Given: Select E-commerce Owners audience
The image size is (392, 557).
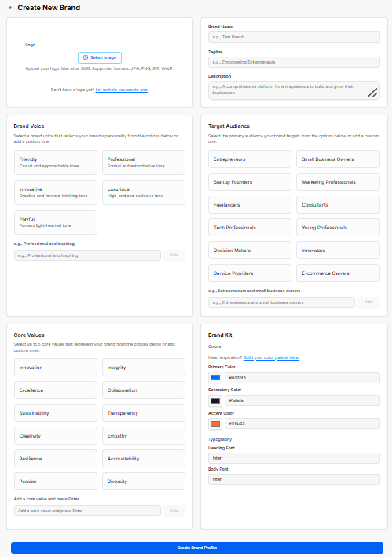Looking at the screenshot, I should (x=338, y=273).
